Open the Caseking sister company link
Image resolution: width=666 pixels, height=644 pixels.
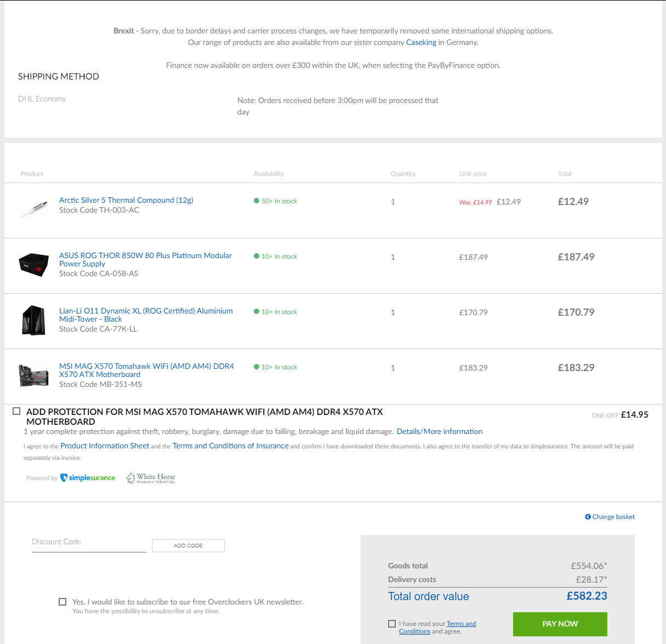421,42
